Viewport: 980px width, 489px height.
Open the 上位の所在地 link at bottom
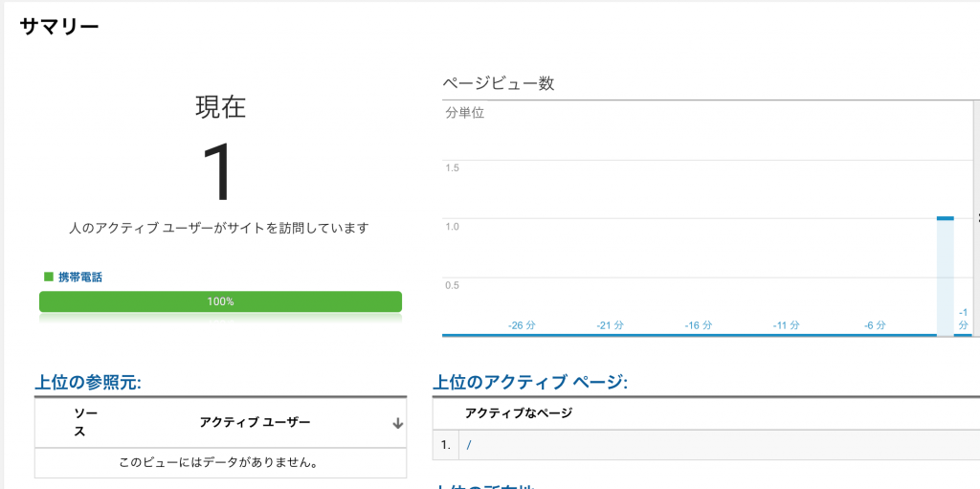[x=488, y=487]
